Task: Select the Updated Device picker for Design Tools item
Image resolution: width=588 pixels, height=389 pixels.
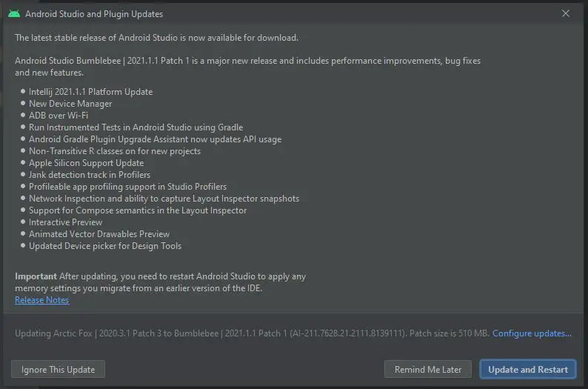Action: click(x=105, y=246)
